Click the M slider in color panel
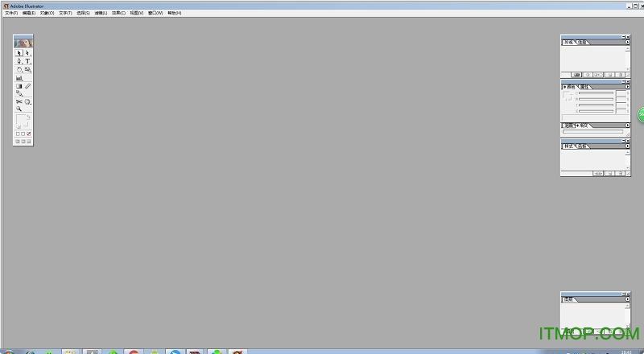This screenshot has height=354, width=644. [x=596, y=99]
